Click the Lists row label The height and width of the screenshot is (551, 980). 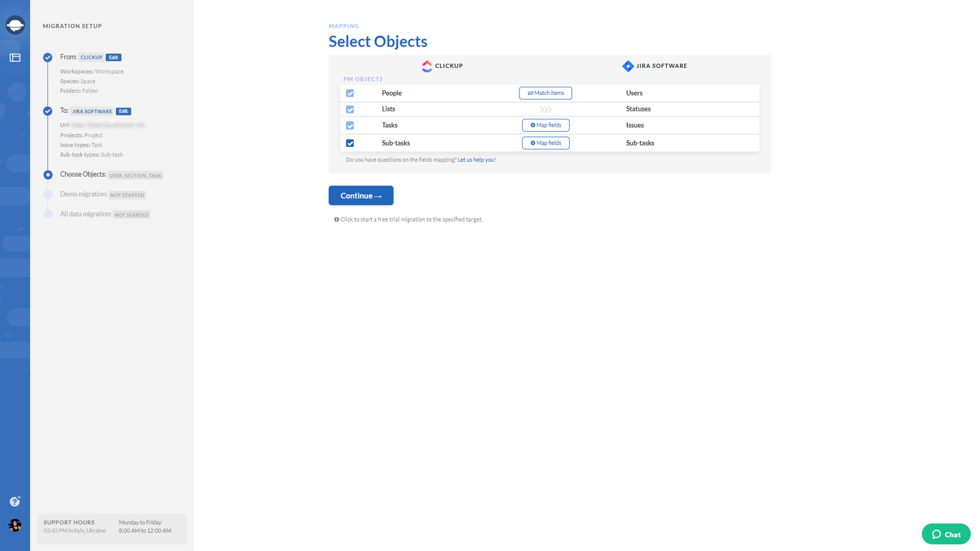pyautogui.click(x=388, y=109)
